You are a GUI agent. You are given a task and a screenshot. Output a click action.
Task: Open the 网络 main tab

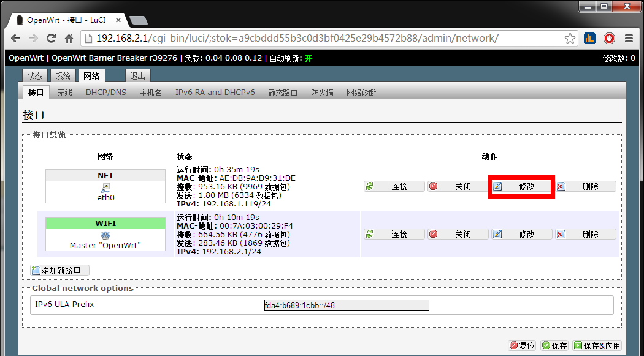pyautogui.click(x=91, y=76)
